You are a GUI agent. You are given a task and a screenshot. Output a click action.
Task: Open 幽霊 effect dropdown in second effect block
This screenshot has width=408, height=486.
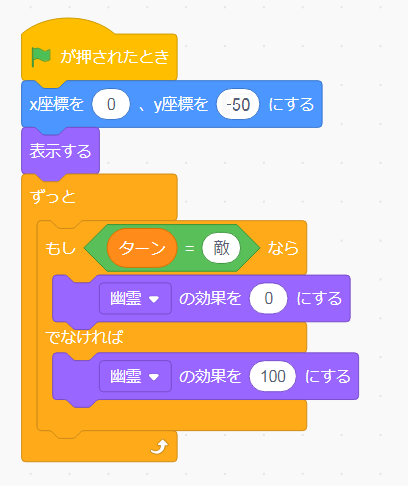(x=135, y=376)
